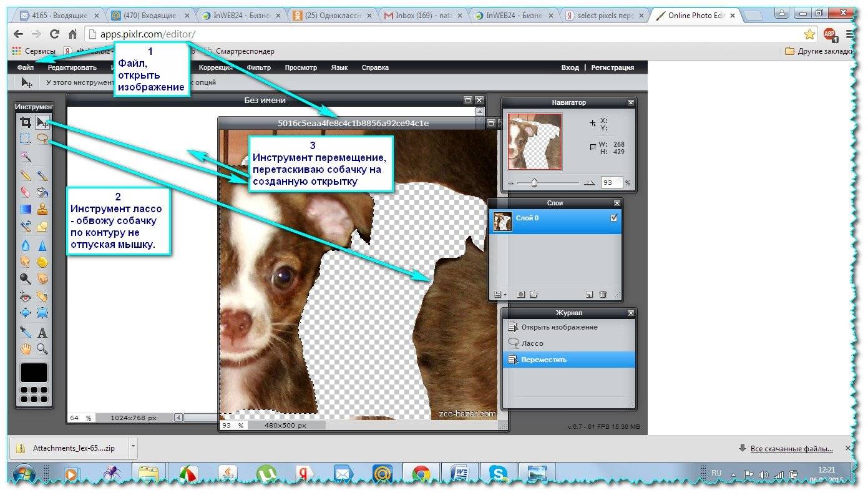The width and height of the screenshot is (868, 495).
Task: Click Navigator zoom out small mountain icon
Action: (x=512, y=183)
